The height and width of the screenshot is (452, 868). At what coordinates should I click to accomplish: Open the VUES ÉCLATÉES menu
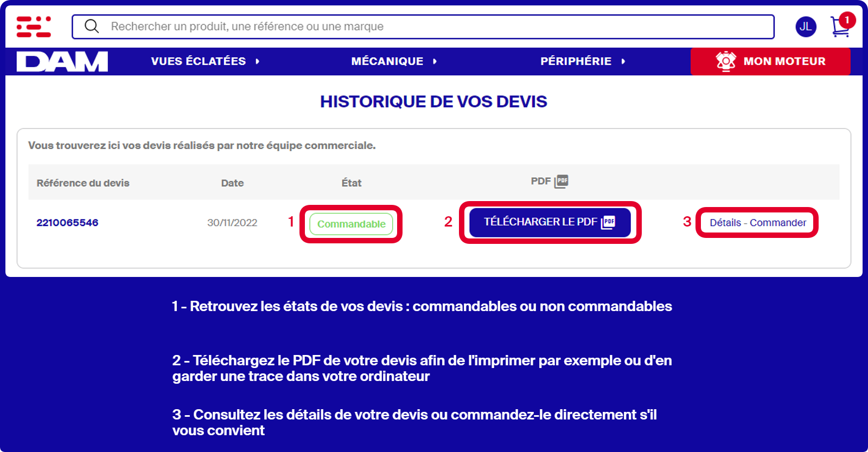pyautogui.click(x=198, y=61)
